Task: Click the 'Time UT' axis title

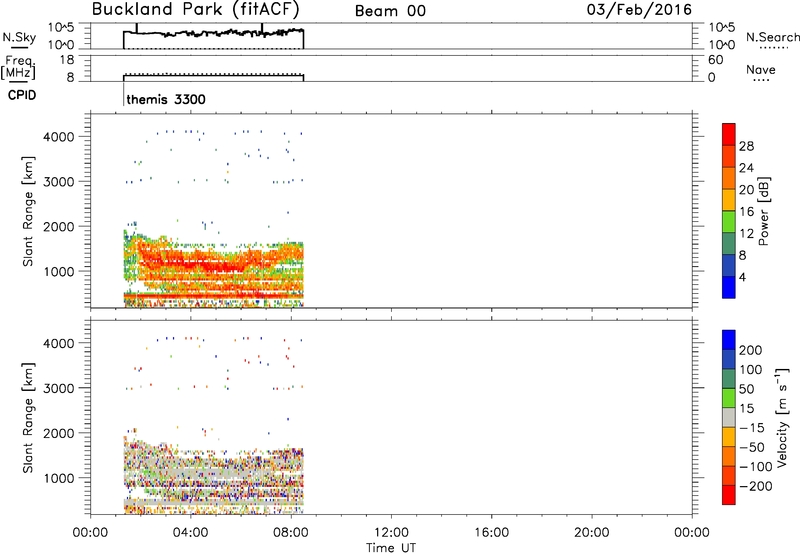Action: point(391,548)
